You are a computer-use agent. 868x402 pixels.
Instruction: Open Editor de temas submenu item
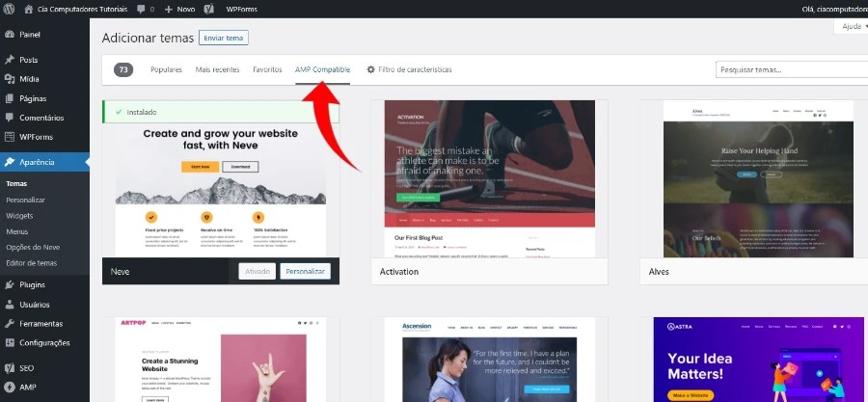[31, 263]
